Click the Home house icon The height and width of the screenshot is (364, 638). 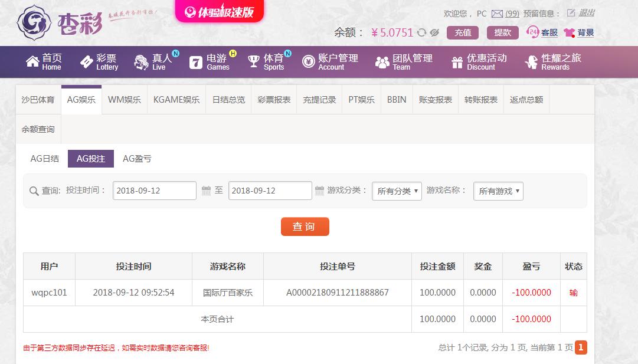point(32,62)
